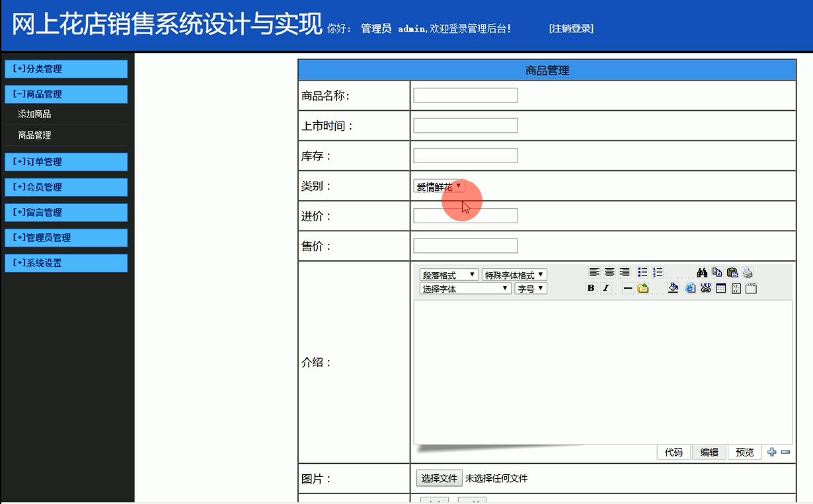Click into the 售价 input field
Image resolution: width=813 pixels, height=504 pixels.
coord(465,246)
